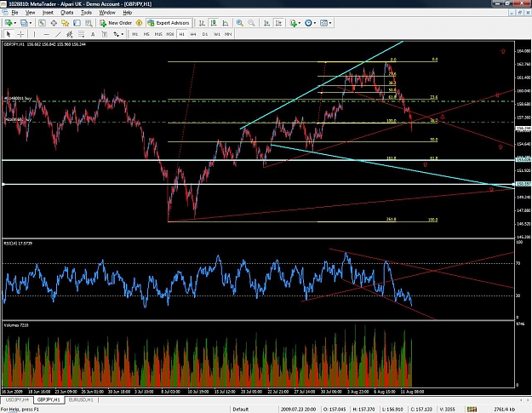Screen dimensions: 532x413
Task: Switch to M1 timeframe
Action: [135, 34]
